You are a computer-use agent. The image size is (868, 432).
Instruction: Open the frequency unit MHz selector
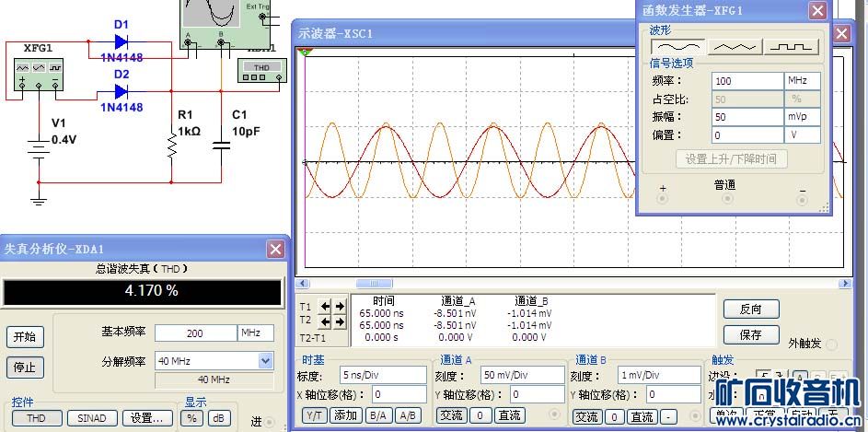click(805, 81)
